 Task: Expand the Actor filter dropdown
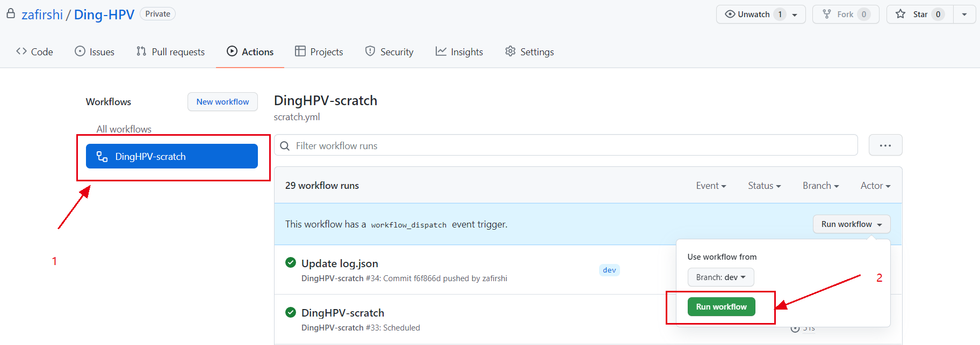[x=875, y=185]
